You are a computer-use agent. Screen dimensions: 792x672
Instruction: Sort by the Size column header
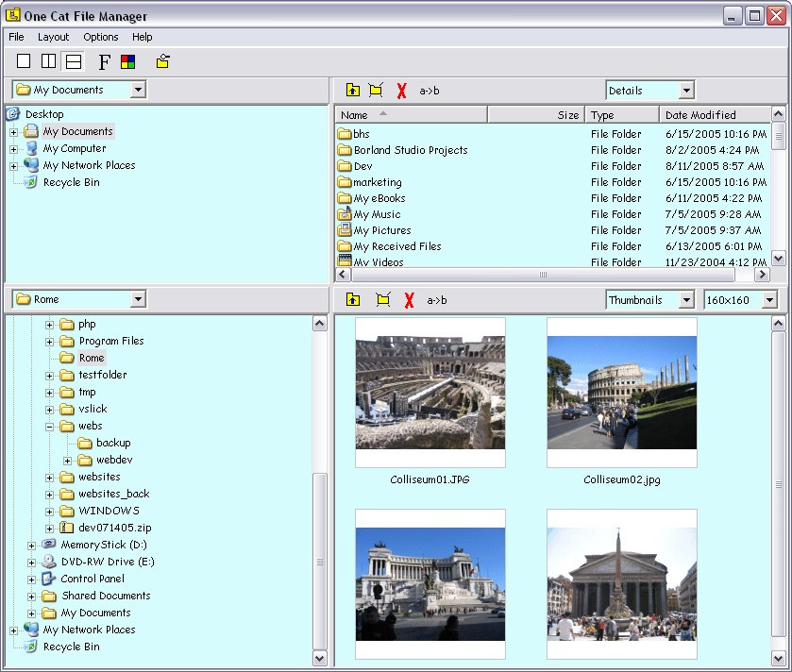click(536, 115)
